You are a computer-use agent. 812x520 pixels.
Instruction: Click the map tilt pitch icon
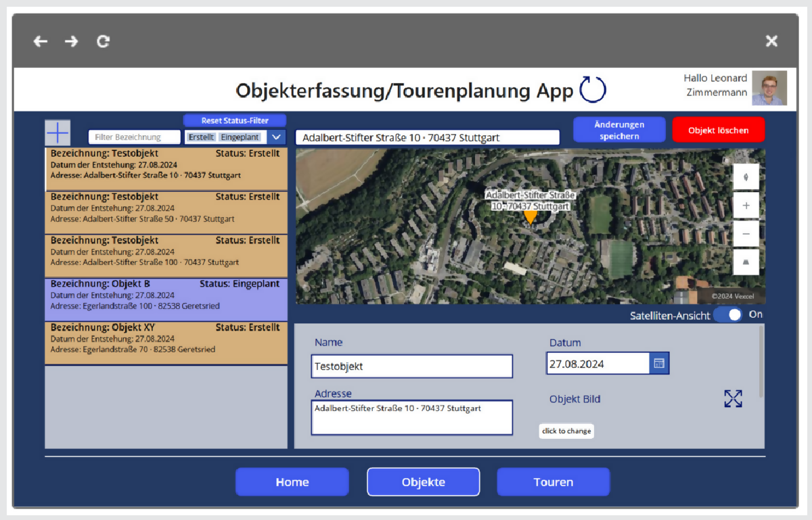pos(746,262)
